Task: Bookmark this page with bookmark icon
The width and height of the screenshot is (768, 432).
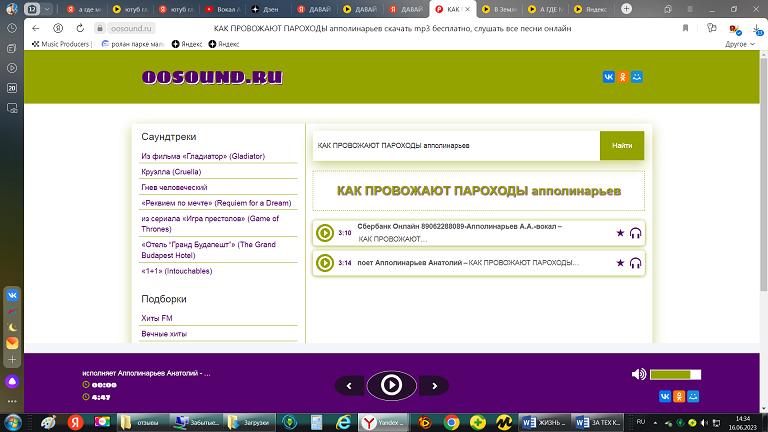Action: point(685,28)
